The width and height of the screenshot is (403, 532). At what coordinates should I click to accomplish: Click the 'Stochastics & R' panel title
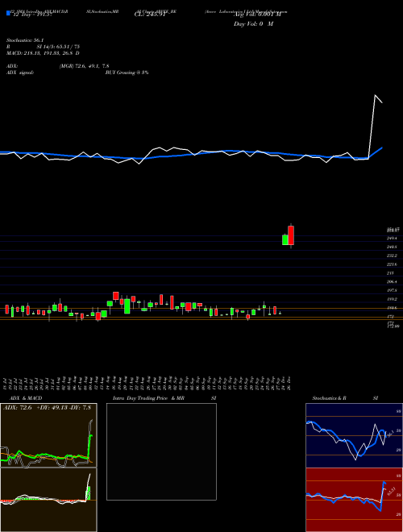pyautogui.click(x=330, y=398)
